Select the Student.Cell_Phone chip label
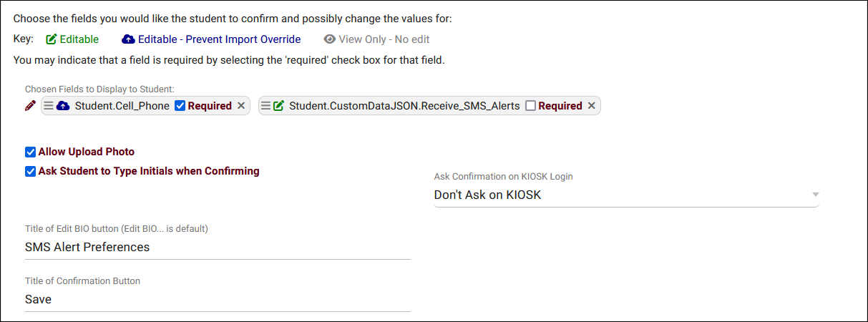868x322 pixels. (122, 106)
